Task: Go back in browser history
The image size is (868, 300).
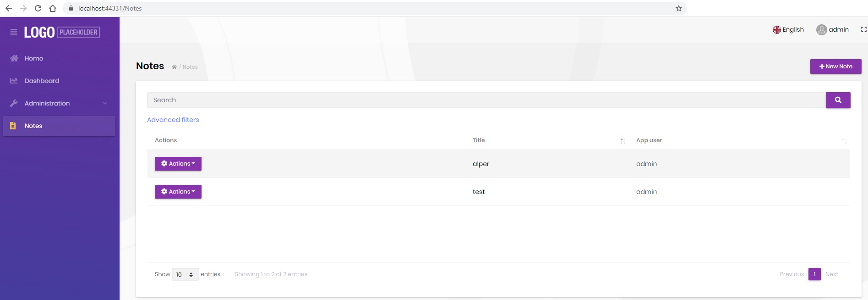Action: [9, 8]
